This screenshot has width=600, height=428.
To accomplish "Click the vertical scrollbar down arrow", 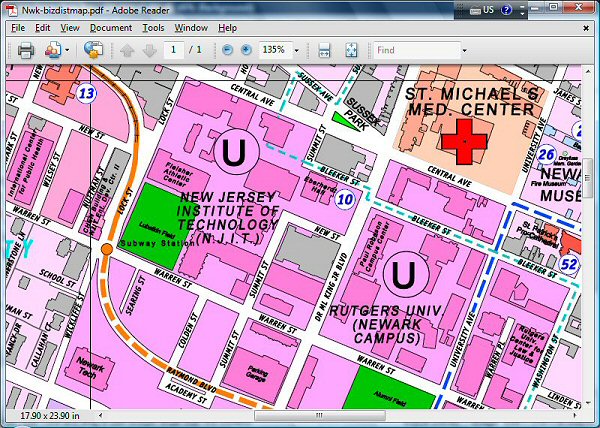I will tap(587, 403).
